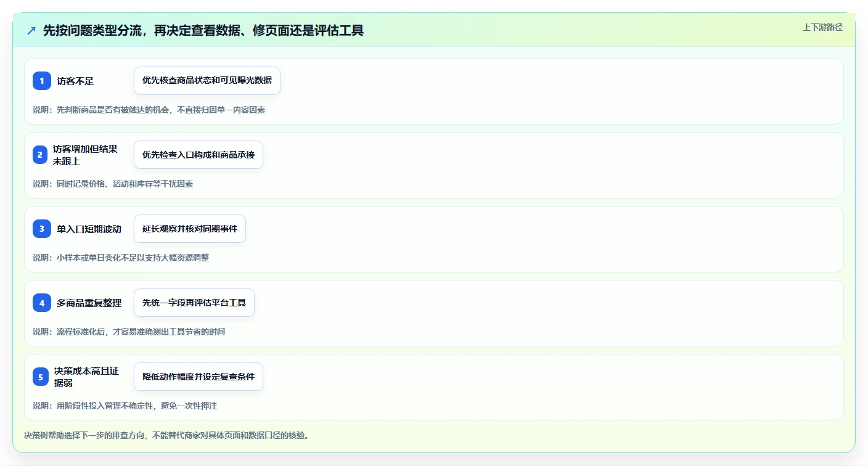
Task: Select the 优先检查入口构成和商品承接 action button
Action: [x=199, y=155]
